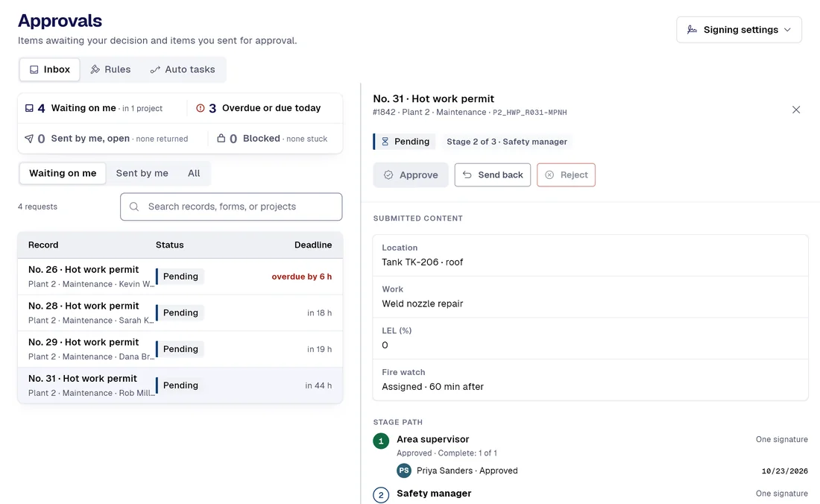This screenshot has width=820, height=504.
Task: Sort by the Deadline column header
Action: pyautogui.click(x=313, y=245)
